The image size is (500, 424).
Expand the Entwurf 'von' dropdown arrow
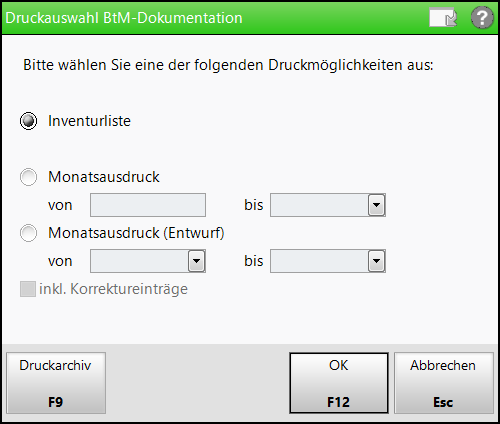[197, 261]
